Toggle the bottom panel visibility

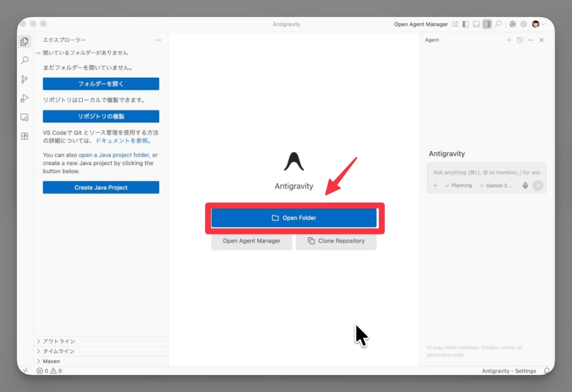[476, 24]
